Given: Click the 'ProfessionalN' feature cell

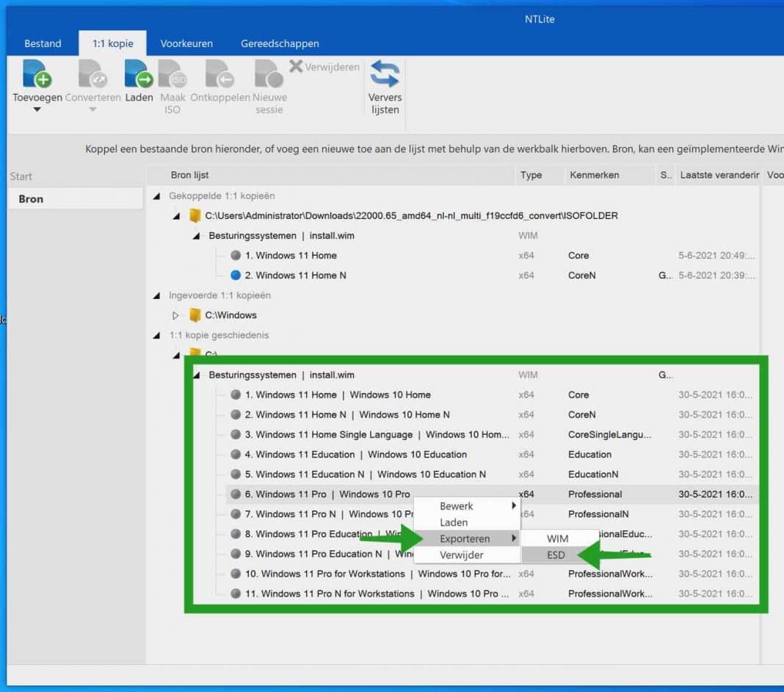Looking at the screenshot, I should [598, 514].
